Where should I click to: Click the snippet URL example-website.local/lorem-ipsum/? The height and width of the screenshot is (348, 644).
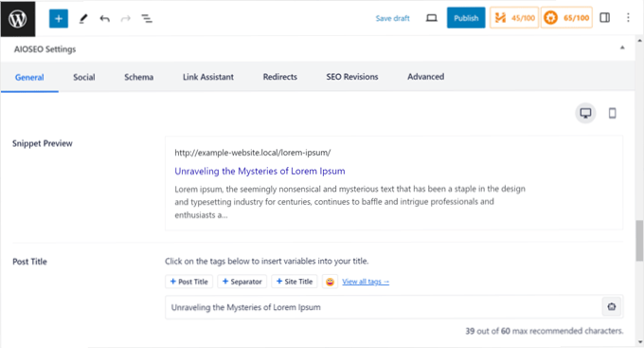(x=253, y=153)
